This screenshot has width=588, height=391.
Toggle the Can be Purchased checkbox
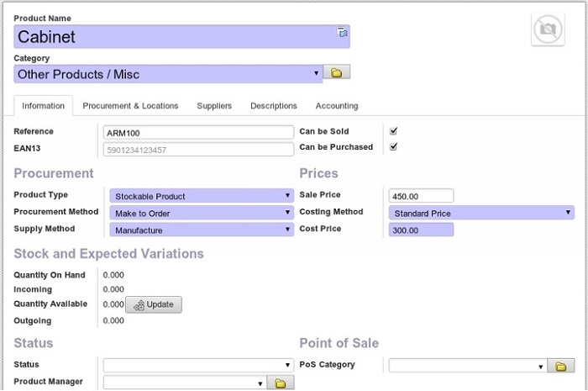pyautogui.click(x=393, y=146)
